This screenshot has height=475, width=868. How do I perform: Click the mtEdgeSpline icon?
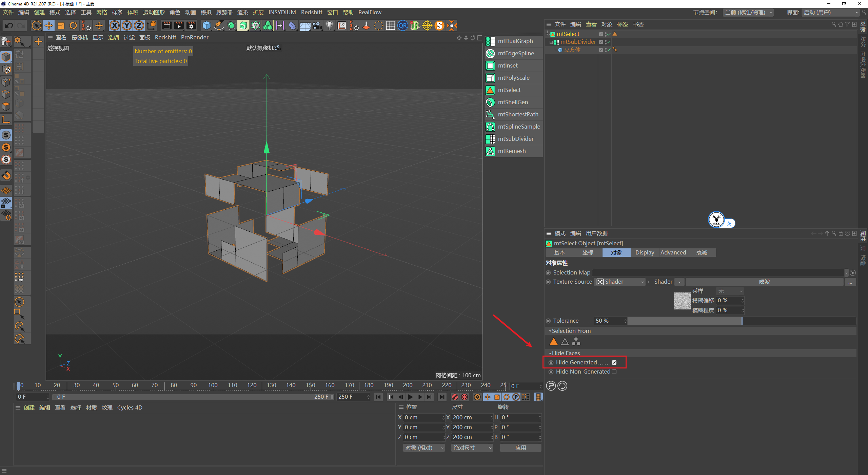[x=490, y=53]
